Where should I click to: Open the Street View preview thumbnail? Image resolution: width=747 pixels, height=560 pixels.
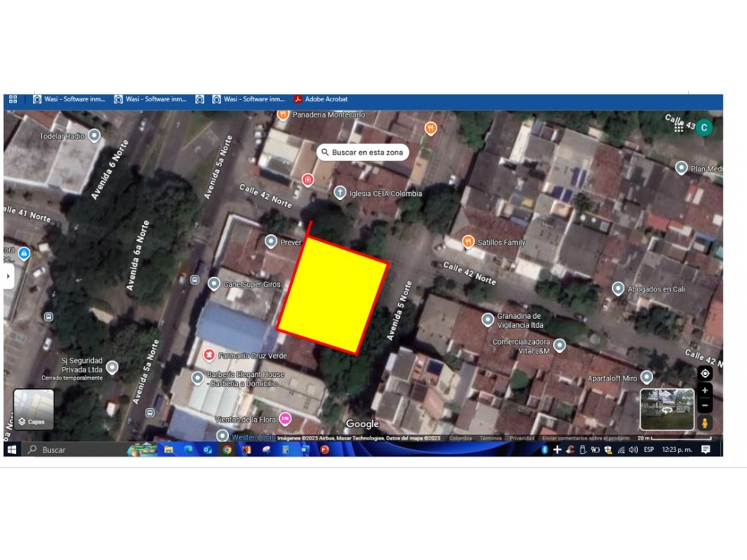(x=666, y=409)
